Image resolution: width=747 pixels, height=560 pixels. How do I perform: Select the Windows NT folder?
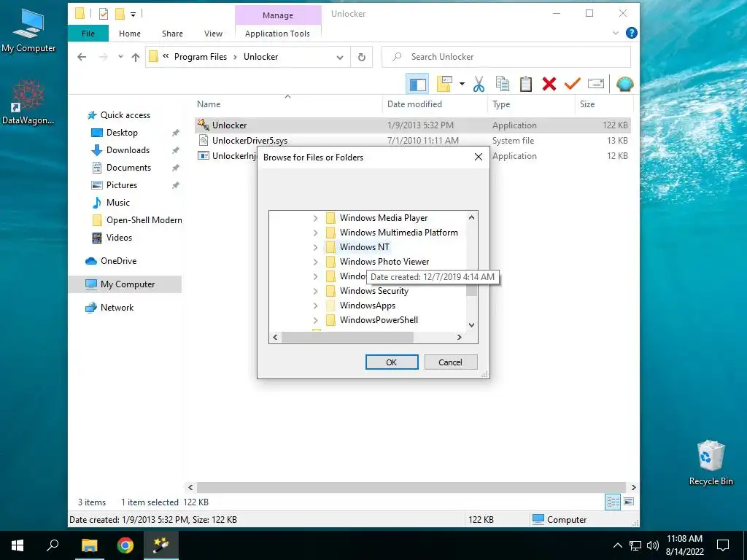[x=364, y=246]
